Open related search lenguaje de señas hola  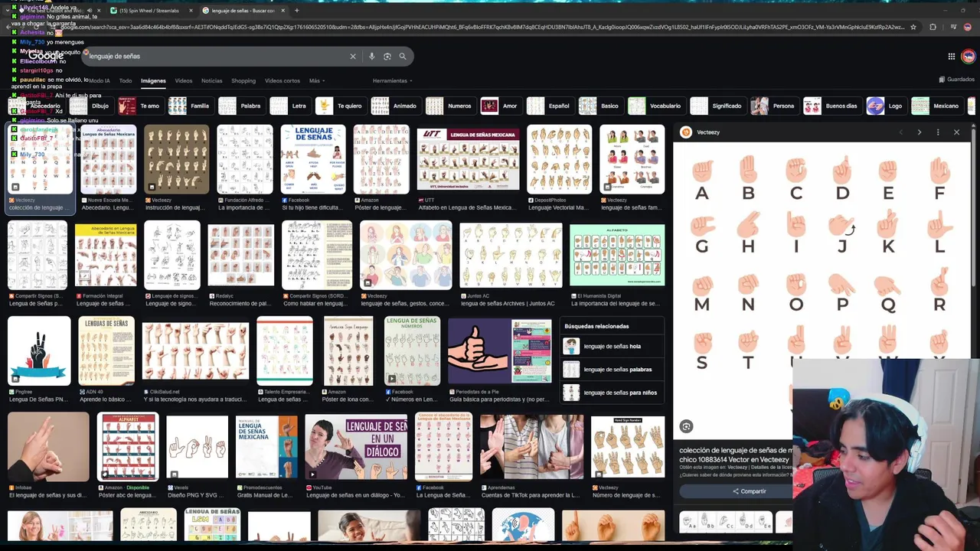click(612, 346)
